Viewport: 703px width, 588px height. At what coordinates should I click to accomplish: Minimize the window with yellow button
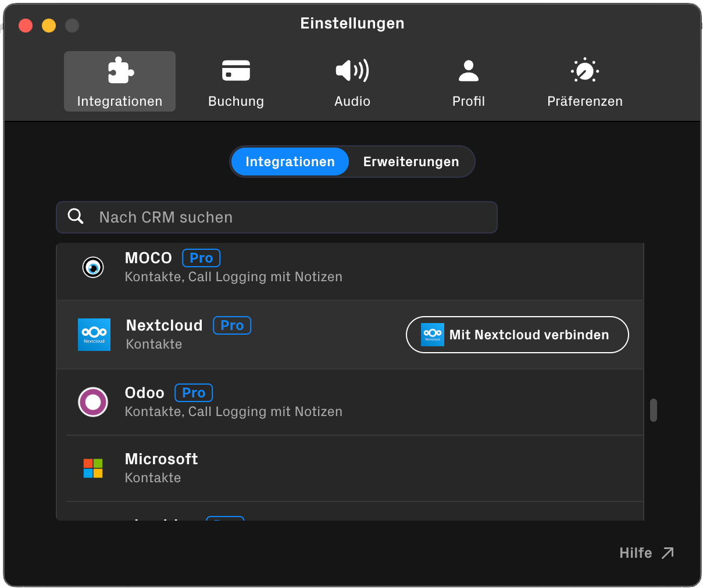coord(49,26)
